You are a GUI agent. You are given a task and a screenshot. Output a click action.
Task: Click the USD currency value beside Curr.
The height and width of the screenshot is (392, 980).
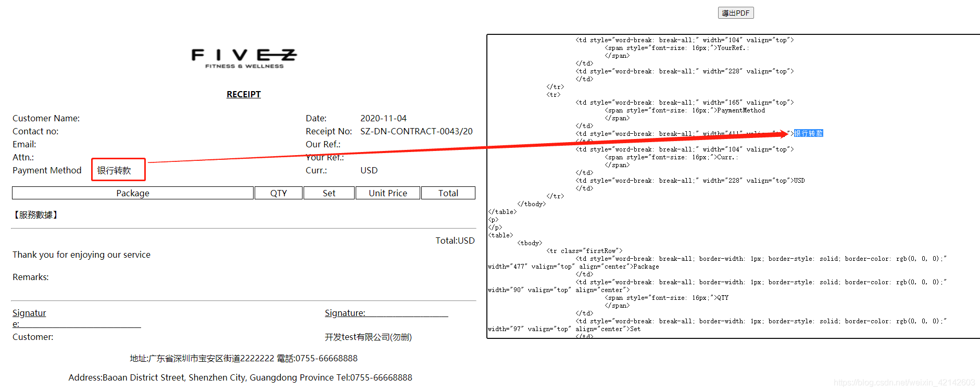[369, 170]
